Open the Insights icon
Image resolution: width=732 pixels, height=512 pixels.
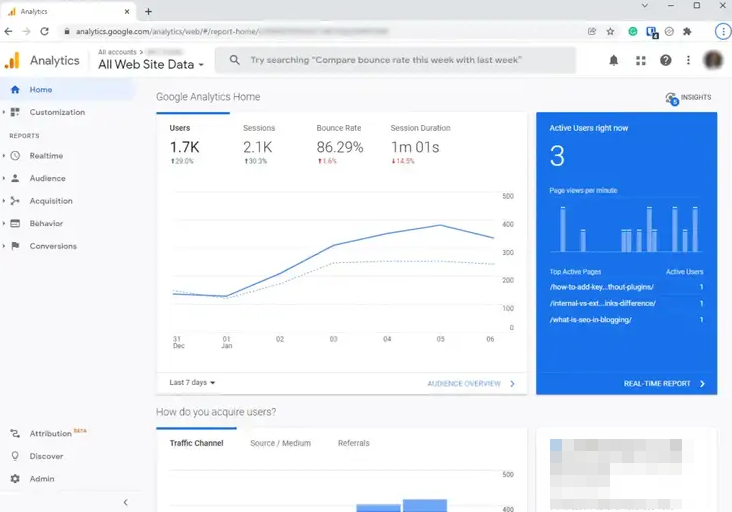[x=671, y=98]
